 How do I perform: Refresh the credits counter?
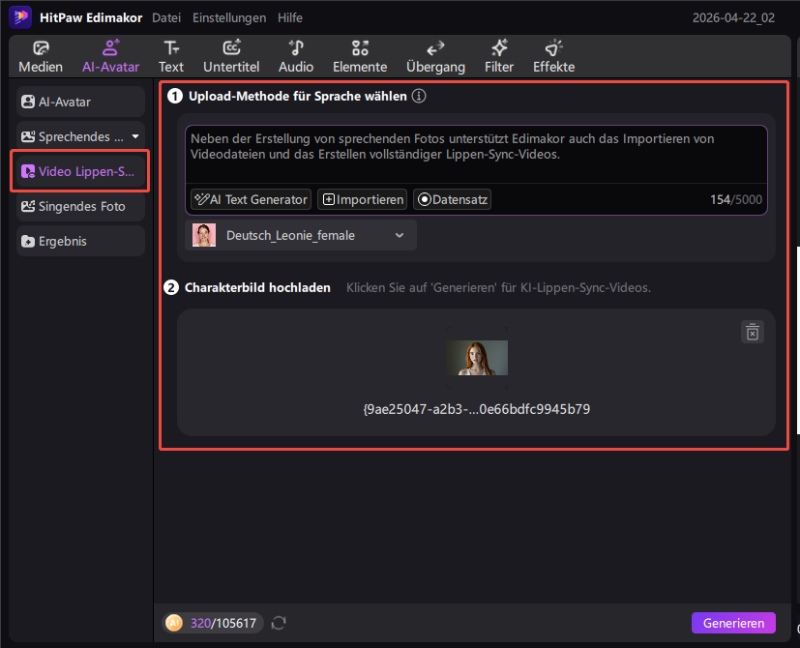pyautogui.click(x=277, y=622)
